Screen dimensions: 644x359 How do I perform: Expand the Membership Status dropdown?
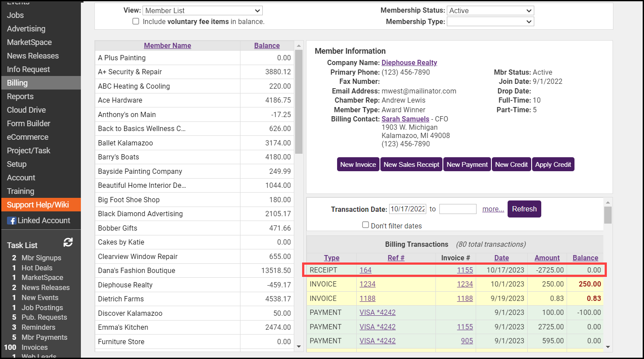(490, 10)
